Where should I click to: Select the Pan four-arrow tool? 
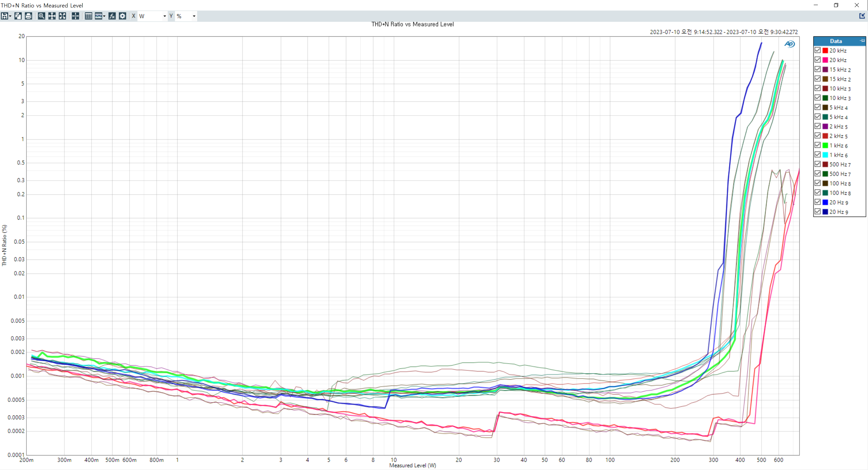(52, 16)
